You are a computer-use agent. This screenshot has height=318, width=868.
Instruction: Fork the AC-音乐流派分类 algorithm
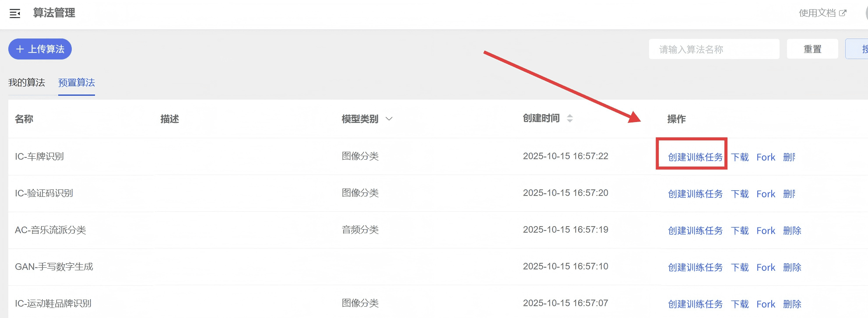[x=766, y=231]
